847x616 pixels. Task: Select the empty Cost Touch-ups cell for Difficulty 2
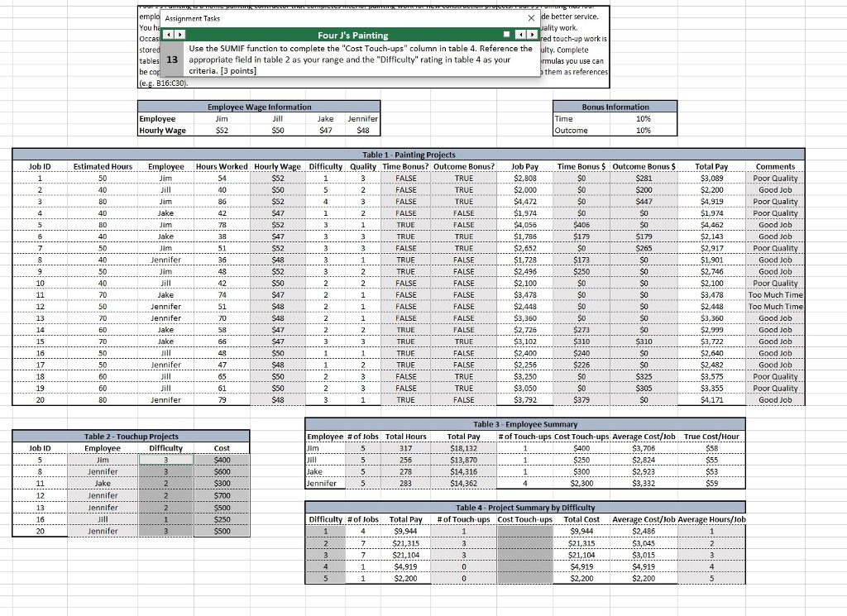pyautogui.click(x=525, y=543)
